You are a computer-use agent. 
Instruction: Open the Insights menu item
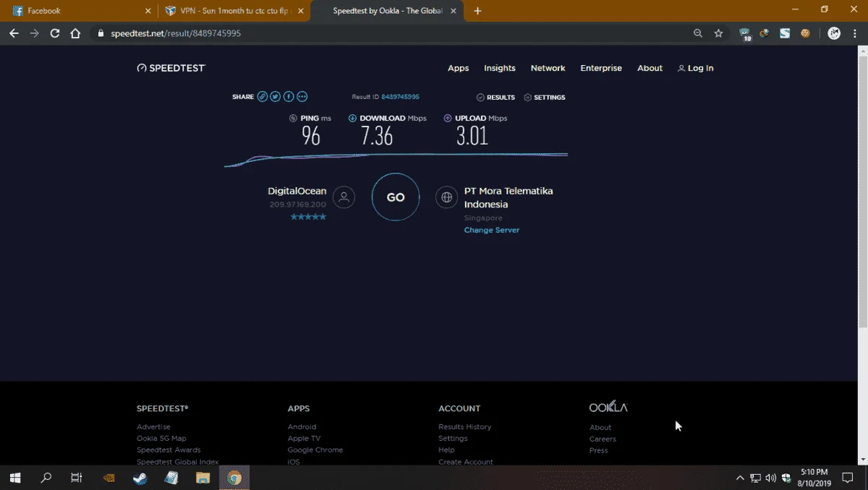pyautogui.click(x=500, y=68)
